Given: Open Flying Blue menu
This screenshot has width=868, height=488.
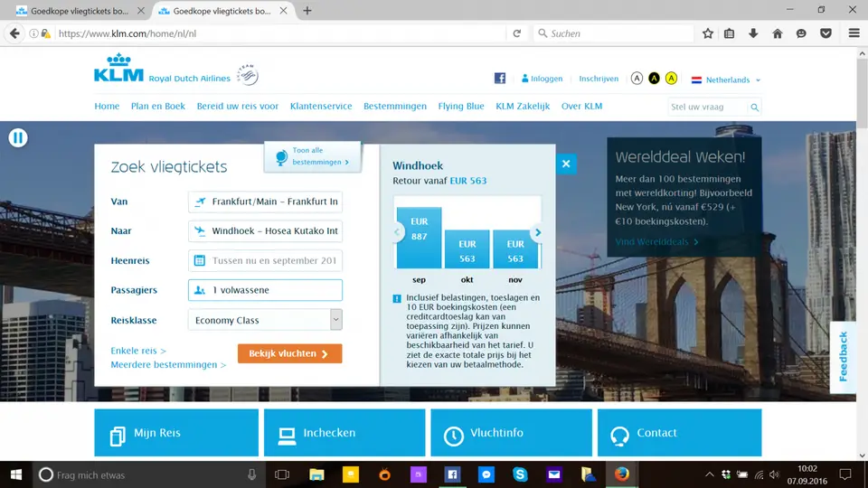Looking at the screenshot, I should click(461, 106).
